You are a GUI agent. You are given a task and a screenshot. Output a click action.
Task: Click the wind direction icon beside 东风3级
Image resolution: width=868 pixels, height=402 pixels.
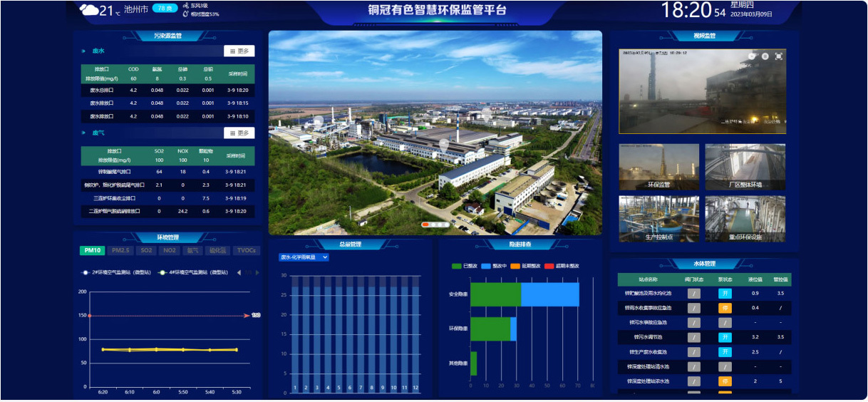[185, 5]
